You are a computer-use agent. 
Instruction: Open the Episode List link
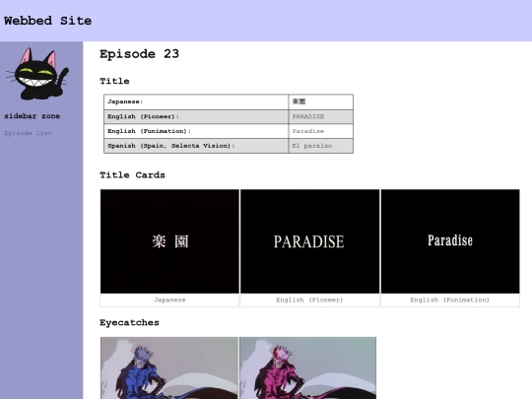[x=28, y=133]
